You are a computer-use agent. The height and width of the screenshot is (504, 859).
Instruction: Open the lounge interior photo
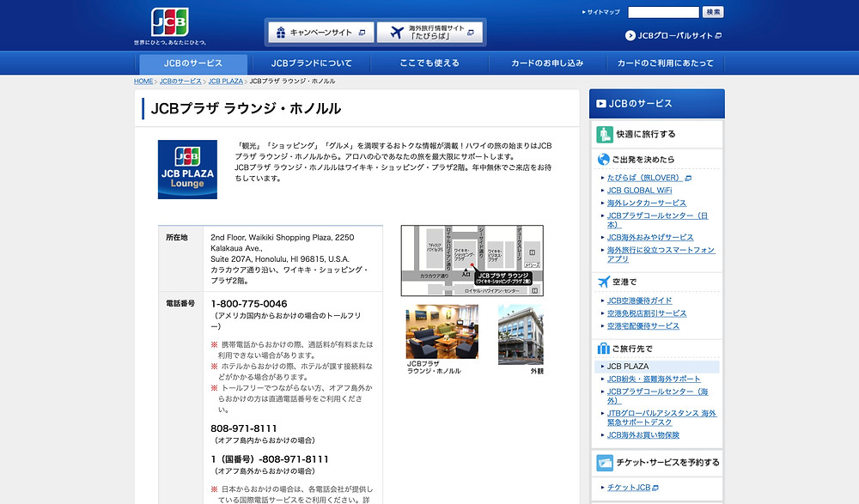coord(442,332)
